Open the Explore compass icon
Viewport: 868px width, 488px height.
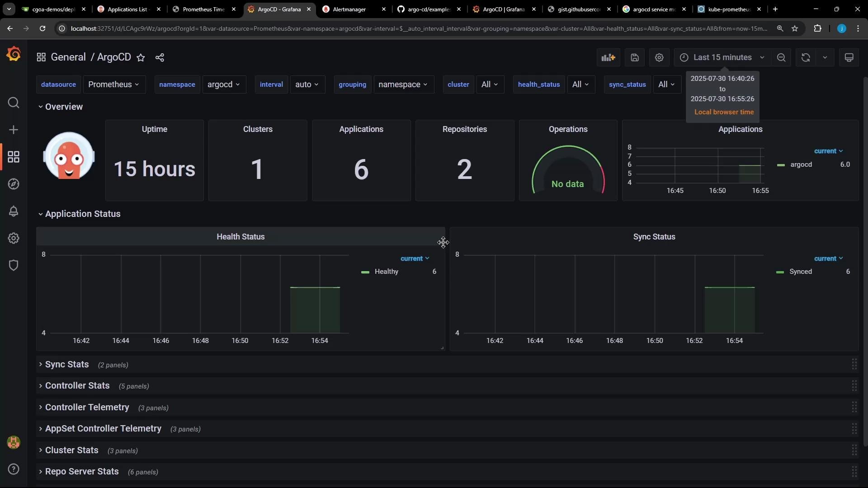pos(14,184)
